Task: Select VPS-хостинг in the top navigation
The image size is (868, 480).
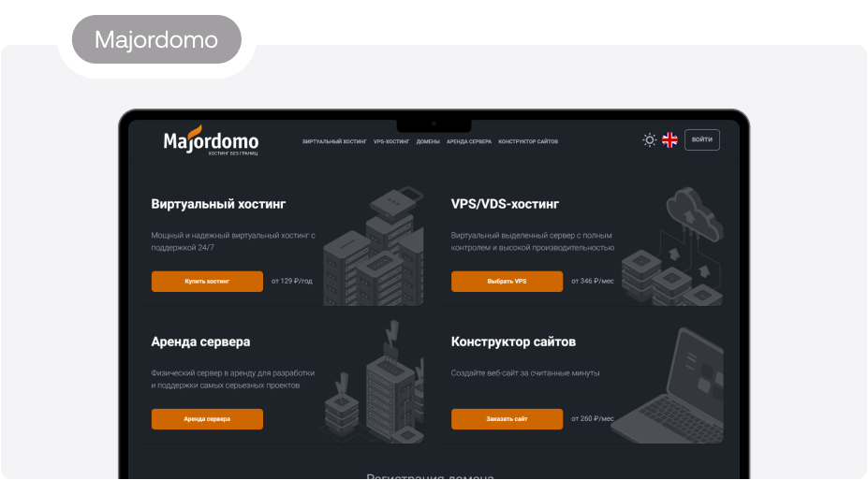Action: point(391,141)
